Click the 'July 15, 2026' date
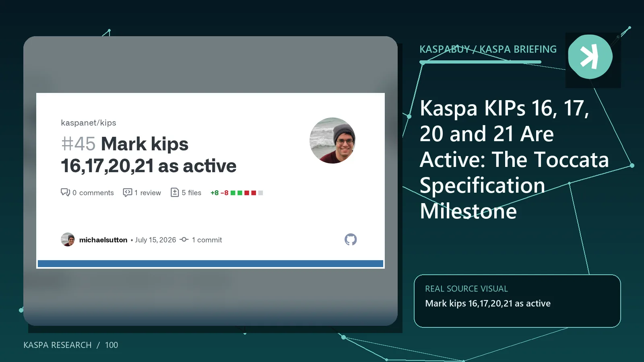This screenshot has width=644, height=362. 155,240
